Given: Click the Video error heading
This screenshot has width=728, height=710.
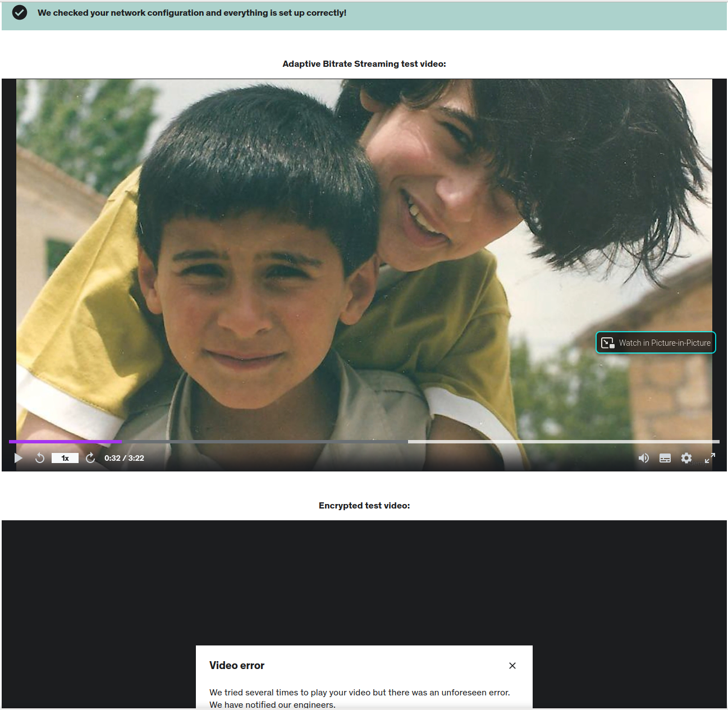Looking at the screenshot, I should point(237,665).
